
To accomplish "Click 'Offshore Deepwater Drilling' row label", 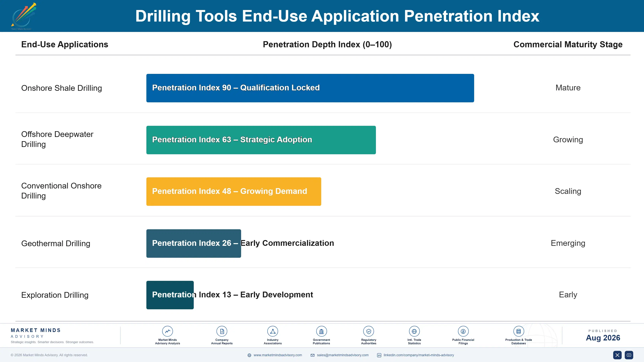I will [x=57, y=139].
